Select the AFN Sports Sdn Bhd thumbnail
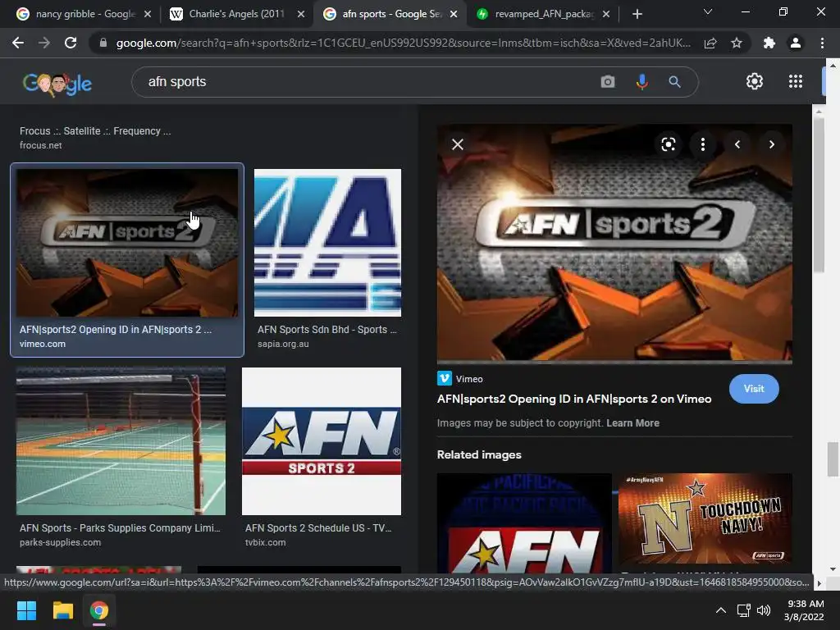The image size is (840, 630). click(327, 243)
